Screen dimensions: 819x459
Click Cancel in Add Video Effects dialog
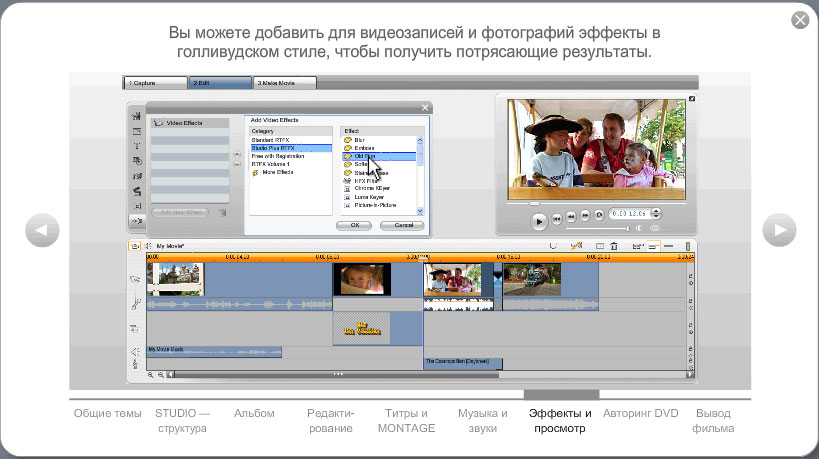[402, 226]
